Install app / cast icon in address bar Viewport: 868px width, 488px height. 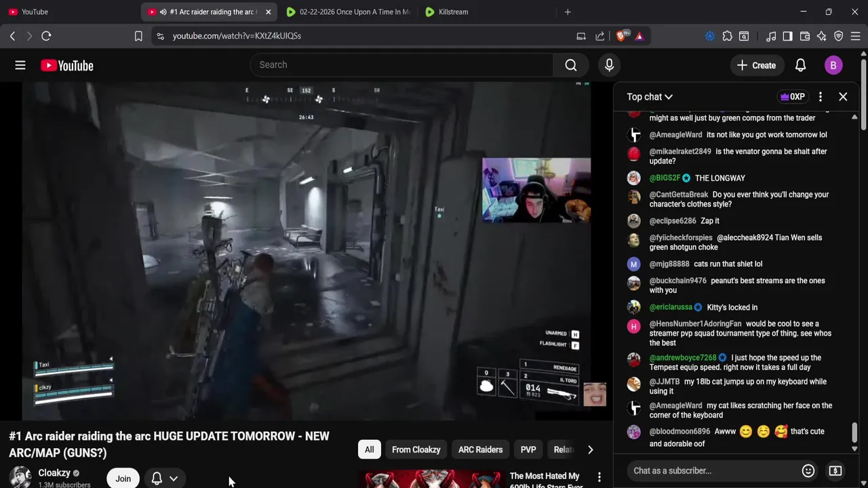point(581,36)
